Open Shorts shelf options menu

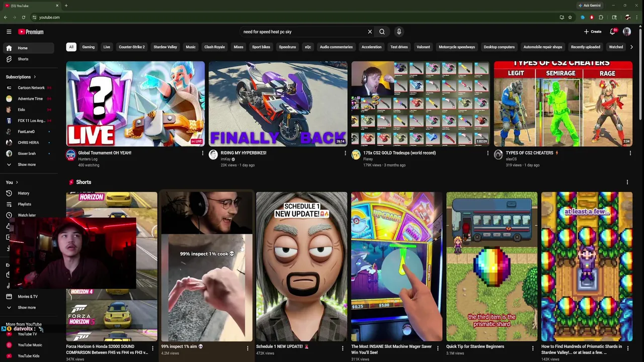tap(627, 183)
